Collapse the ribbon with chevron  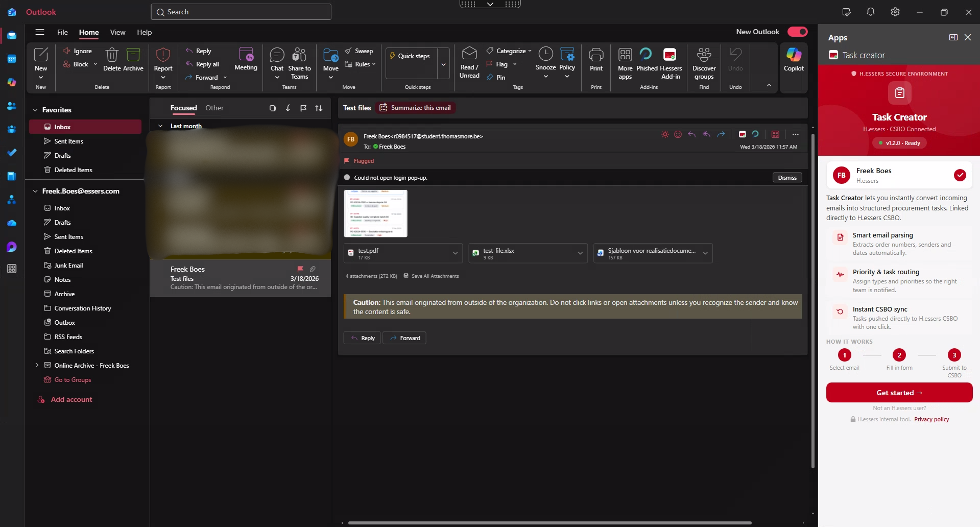[769, 85]
